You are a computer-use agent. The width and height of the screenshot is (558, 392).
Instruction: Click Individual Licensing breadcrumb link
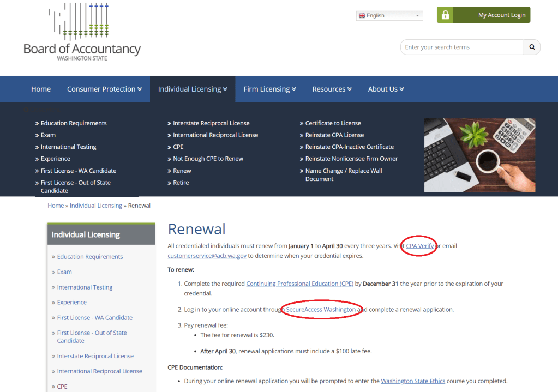96,206
